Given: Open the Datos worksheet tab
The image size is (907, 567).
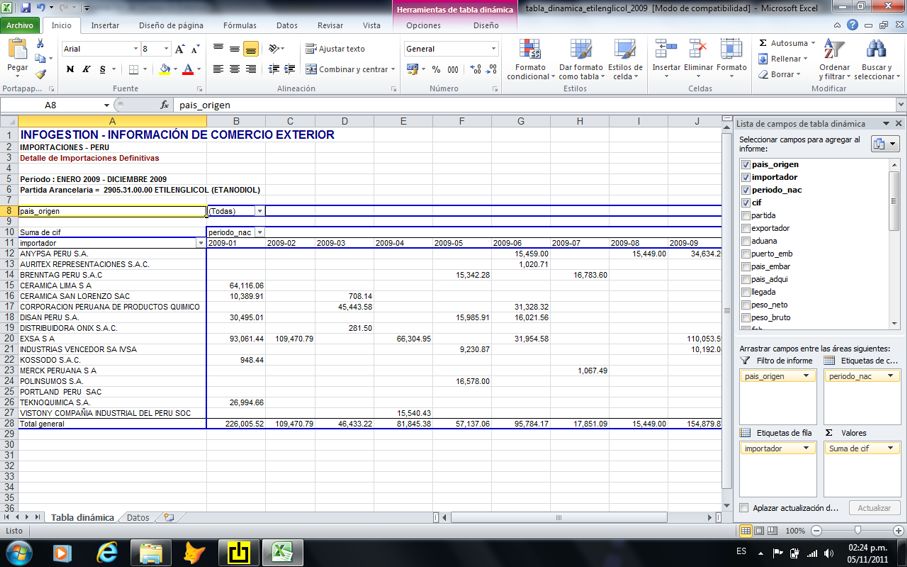Looking at the screenshot, I should (137, 518).
